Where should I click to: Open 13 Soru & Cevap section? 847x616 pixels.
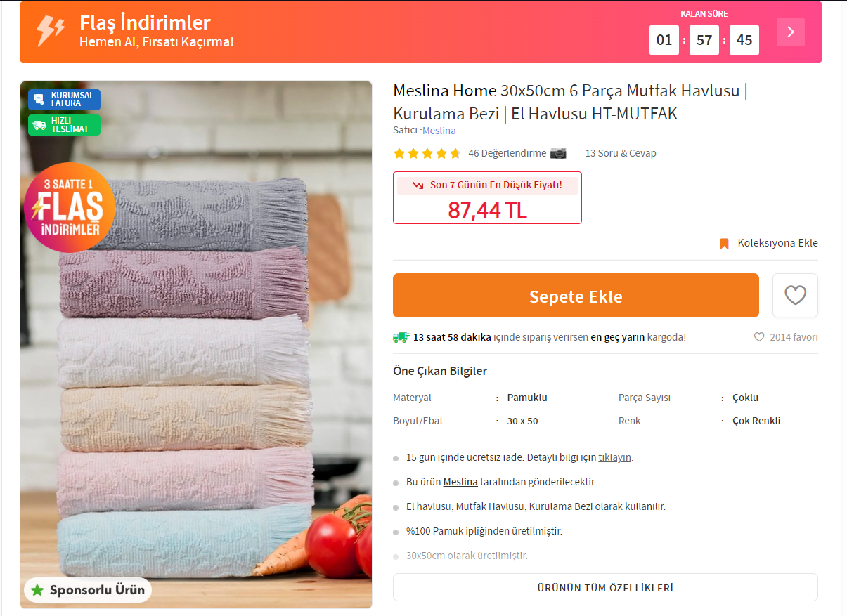click(x=621, y=153)
